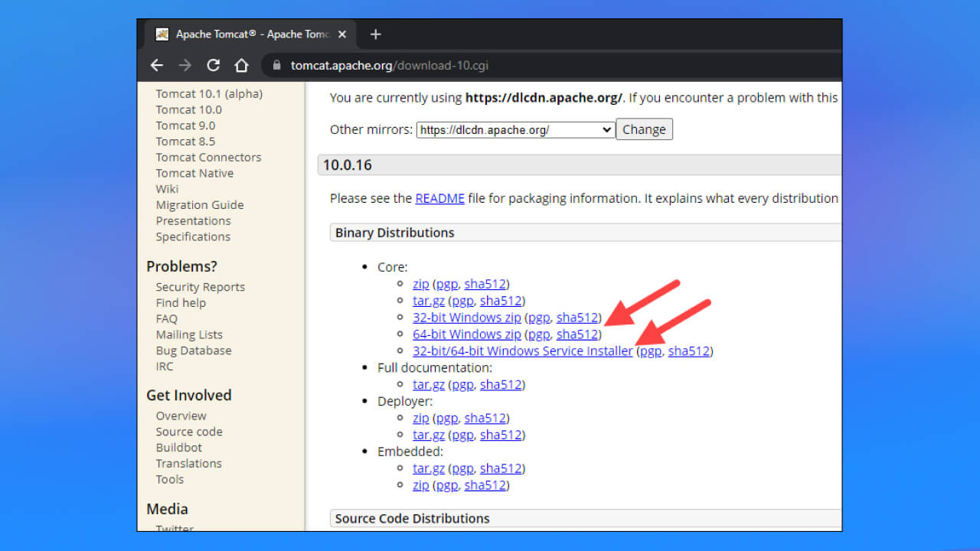Open Tomcat 9.0 sidebar link
Viewport: 980px width, 551px height.
[186, 126]
